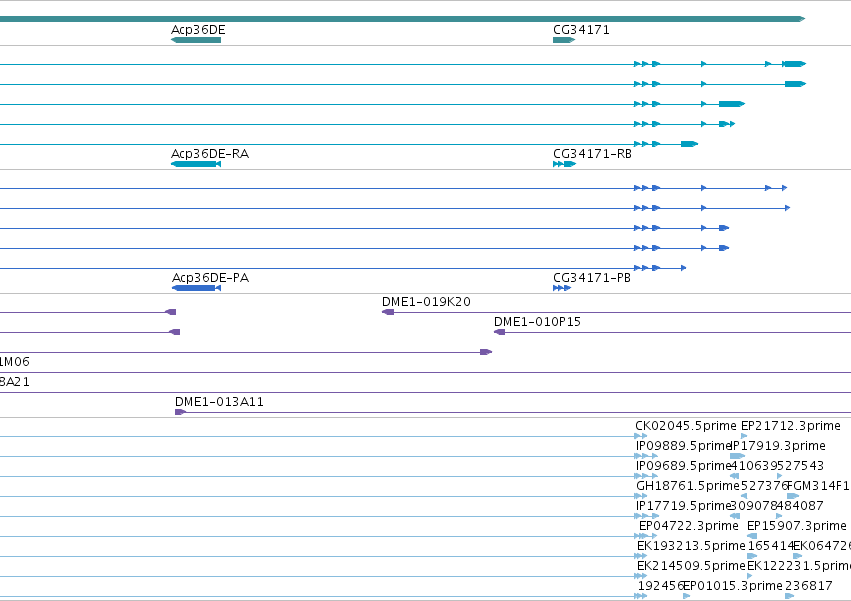Screen dimensions: 851x601
Task: Select the clone end arrow right of the 1M06 line
Action: click(x=486, y=352)
